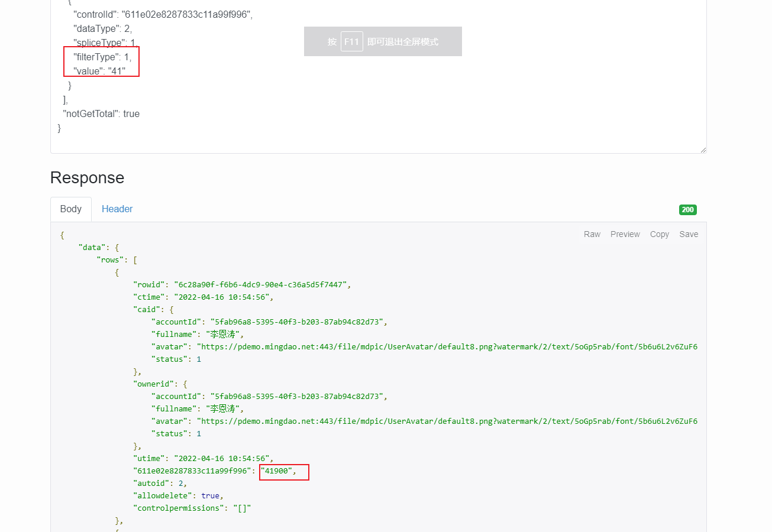Click the green 200 status badge
The width and height of the screenshot is (772, 532).
pyautogui.click(x=687, y=209)
